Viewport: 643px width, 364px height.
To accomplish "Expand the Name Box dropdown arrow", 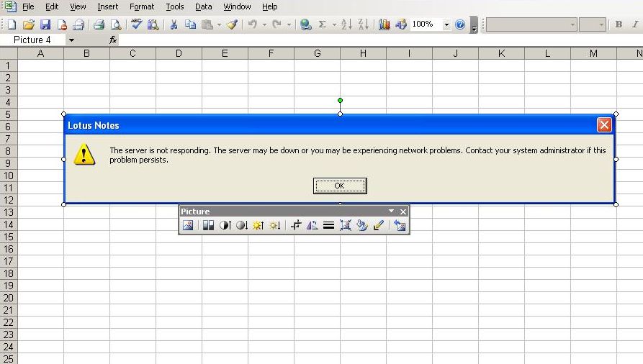I will point(72,40).
